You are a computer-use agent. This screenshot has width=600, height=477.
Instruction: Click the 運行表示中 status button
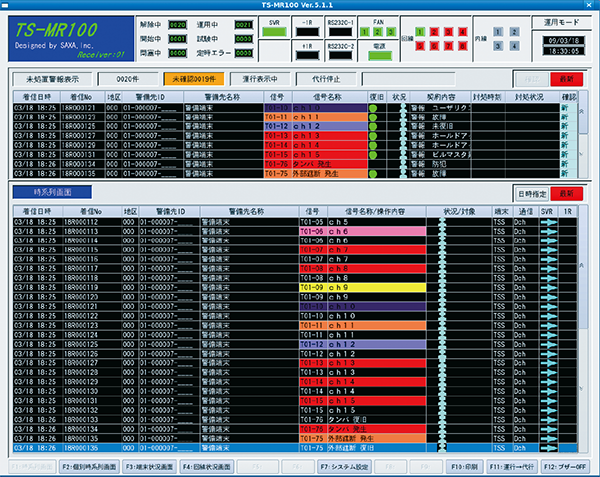(260, 79)
